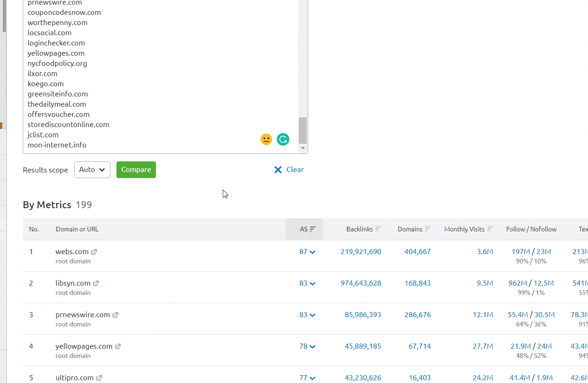This screenshot has width=588, height=383.
Task: Open yellowpages.com external link icon
Action: [x=118, y=346]
